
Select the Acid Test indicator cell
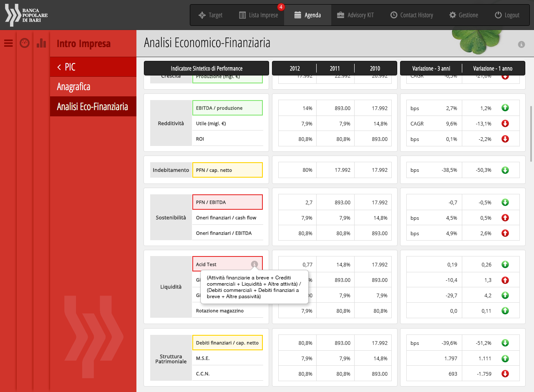(x=227, y=264)
